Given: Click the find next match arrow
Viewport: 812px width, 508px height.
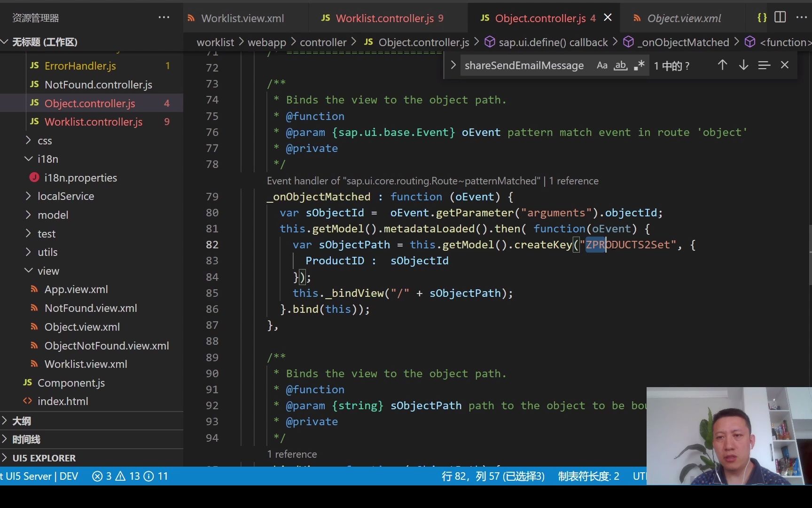Looking at the screenshot, I should coord(743,65).
